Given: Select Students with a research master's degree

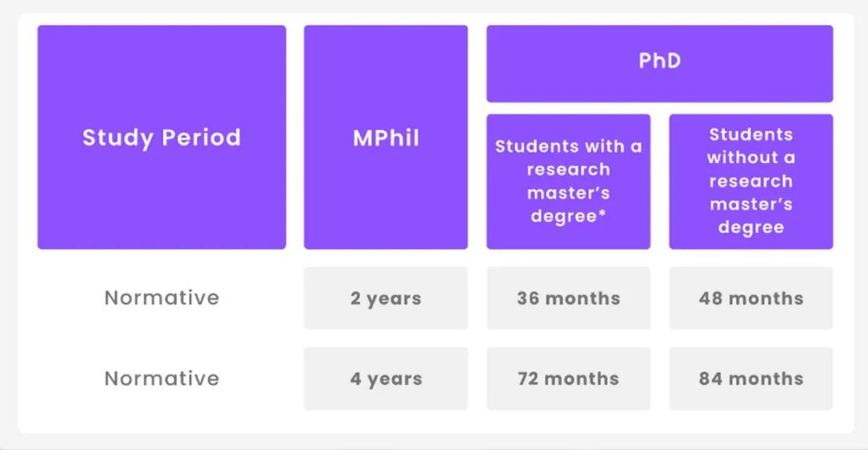Looking at the screenshot, I should pyautogui.click(x=568, y=182).
